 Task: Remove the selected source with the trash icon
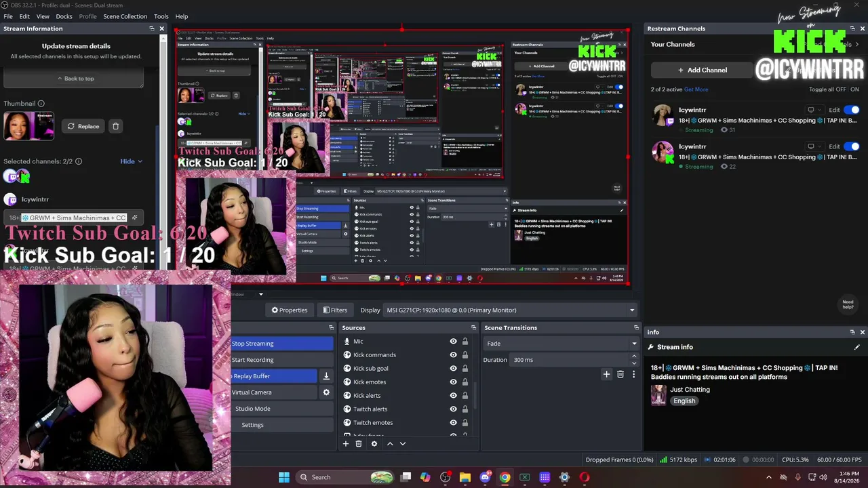point(359,444)
